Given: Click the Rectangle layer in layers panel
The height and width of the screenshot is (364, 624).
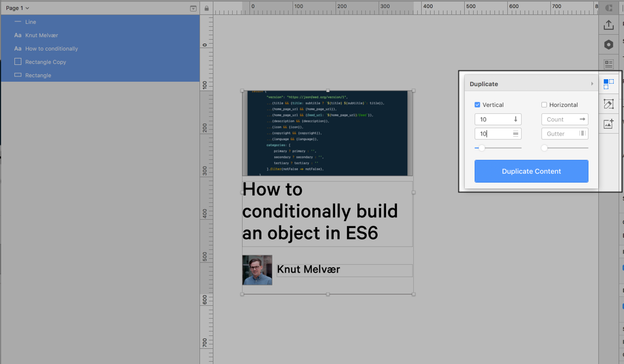Looking at the screenshot, I should [x=38, y=75].
